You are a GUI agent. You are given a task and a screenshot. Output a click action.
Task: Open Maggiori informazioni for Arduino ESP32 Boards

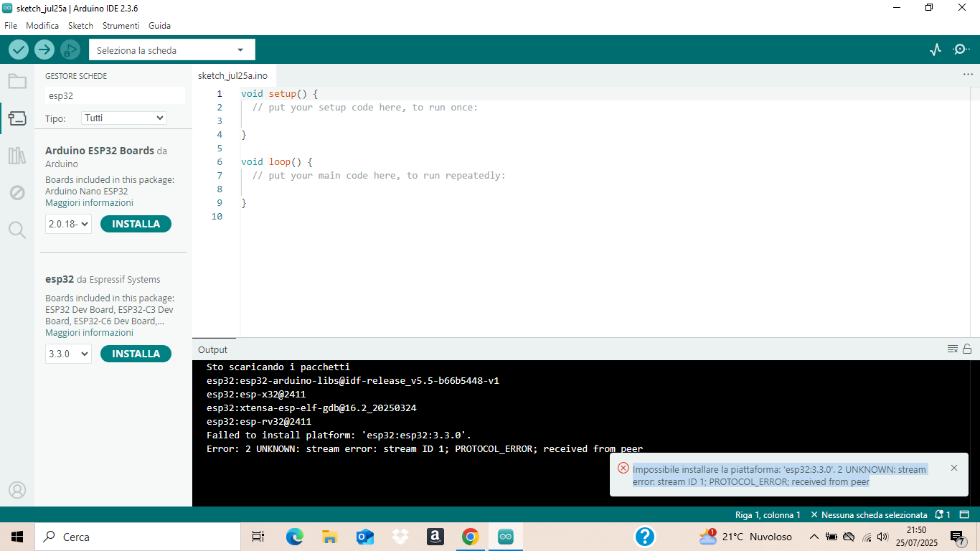(89, 203)
